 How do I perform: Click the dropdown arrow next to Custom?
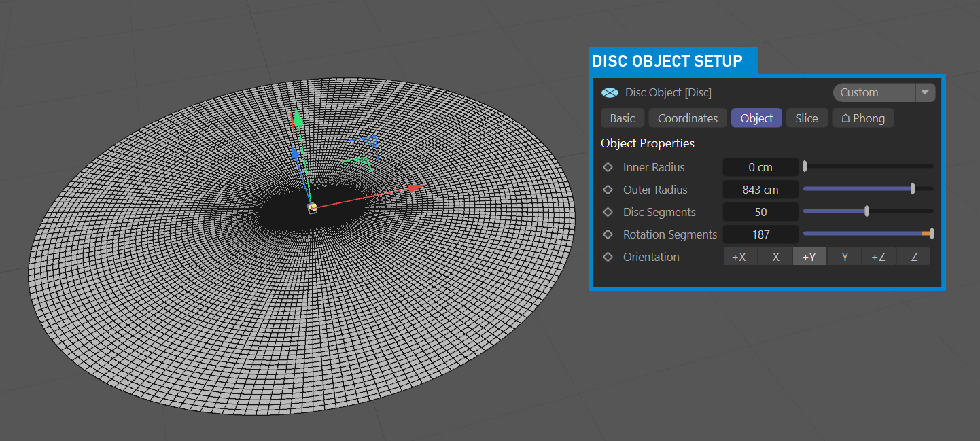click(926, 92)
